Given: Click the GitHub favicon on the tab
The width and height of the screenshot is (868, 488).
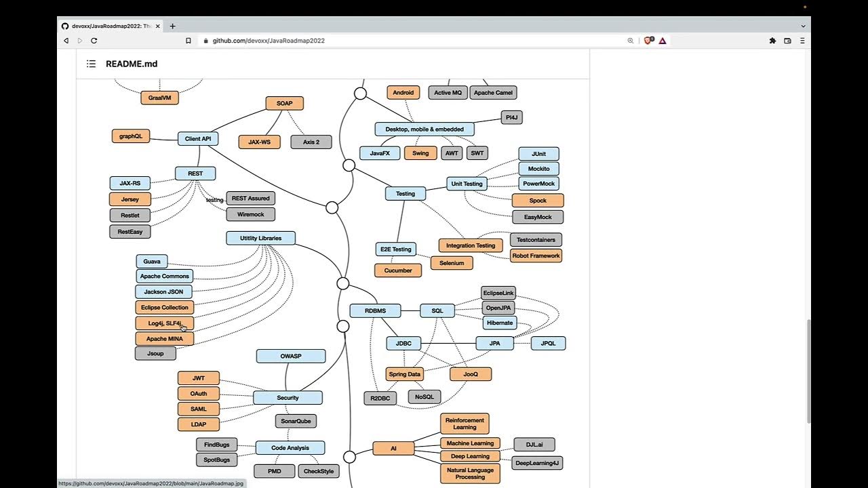Looking at the screenshot, I should coord(65,26).
